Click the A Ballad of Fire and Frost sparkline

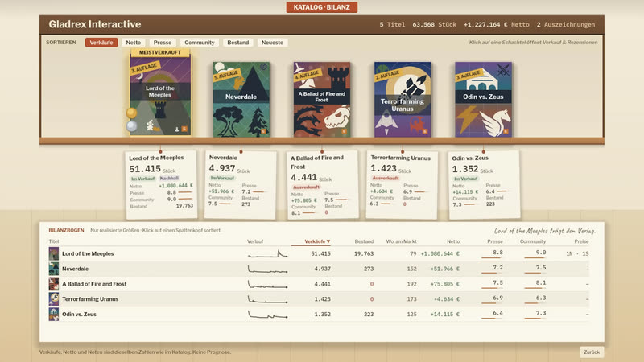click(x=267, y=284)
